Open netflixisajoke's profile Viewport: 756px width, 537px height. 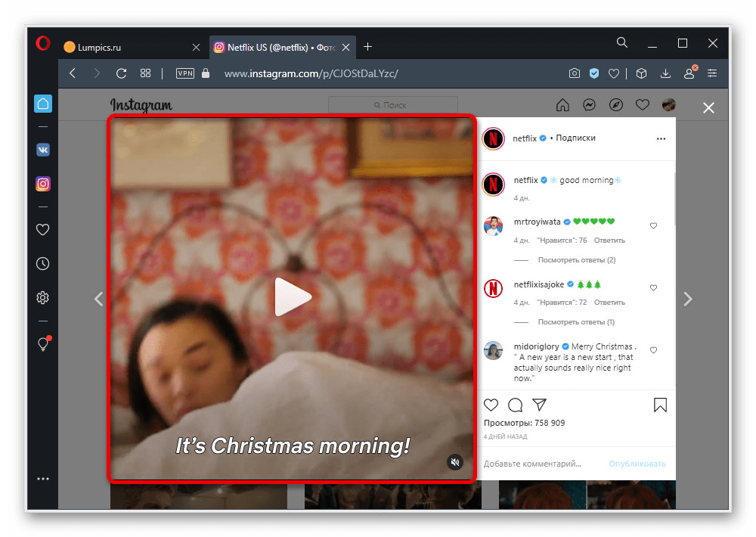tap(538, 284)
